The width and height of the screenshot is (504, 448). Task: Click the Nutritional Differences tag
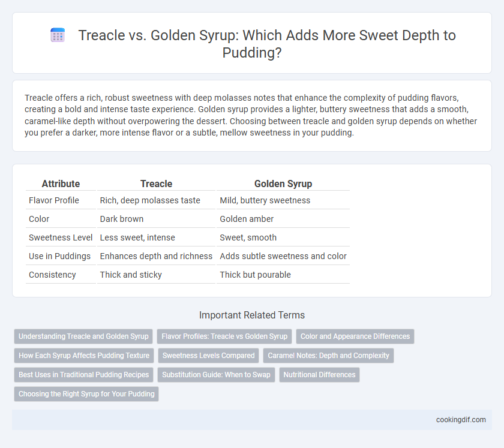point(319,375)
